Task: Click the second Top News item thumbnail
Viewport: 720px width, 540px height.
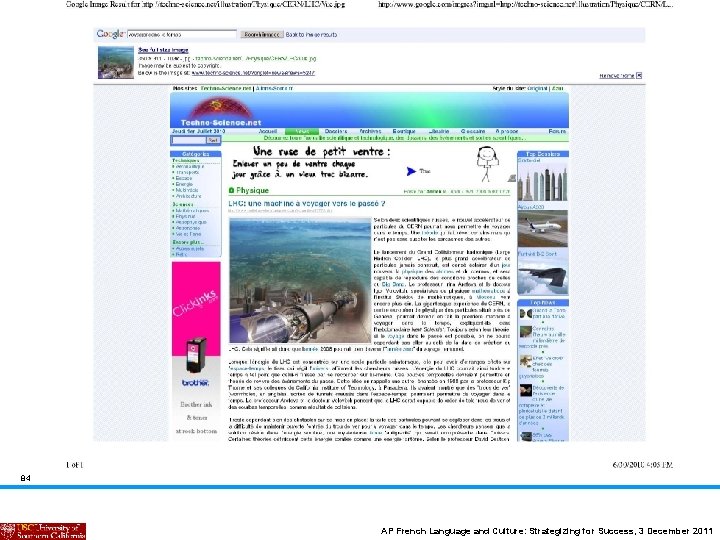Action: (x=526, y=332)
